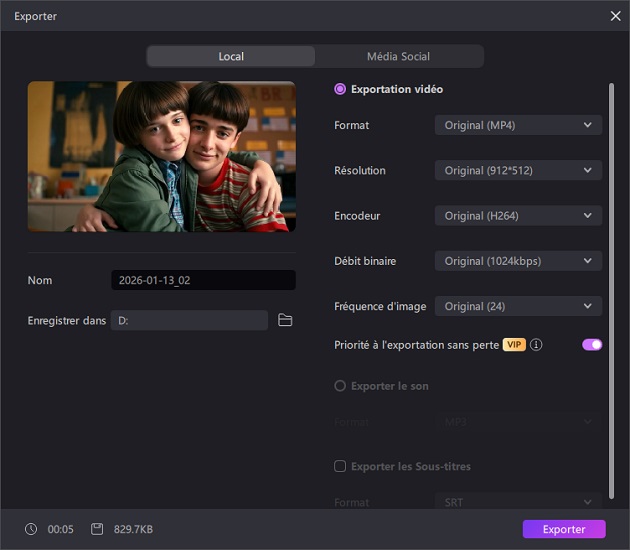Open the Format Original (MP4) dropdown
The width and height of the screenshot is (630, 550).
[518, 125]
